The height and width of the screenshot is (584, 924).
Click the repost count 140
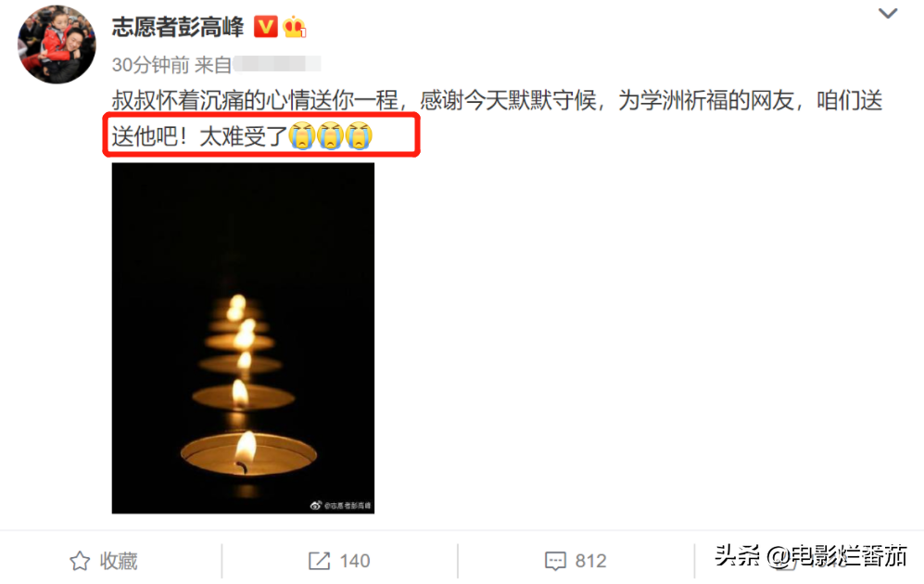pos(355,561)
